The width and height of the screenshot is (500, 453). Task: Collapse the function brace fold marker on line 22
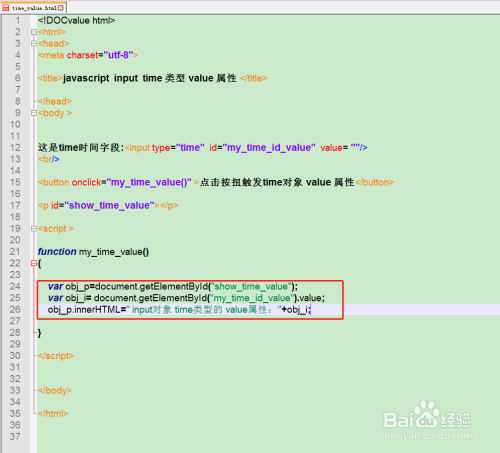34,263
